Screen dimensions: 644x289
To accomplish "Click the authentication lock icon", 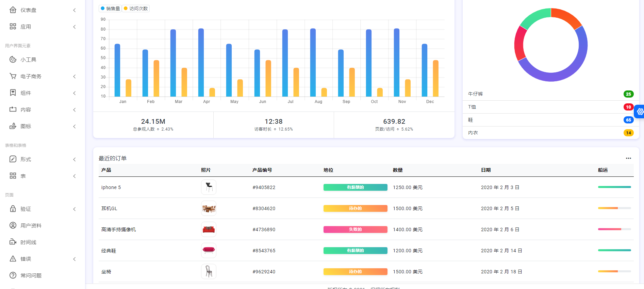I will [13, 209].
